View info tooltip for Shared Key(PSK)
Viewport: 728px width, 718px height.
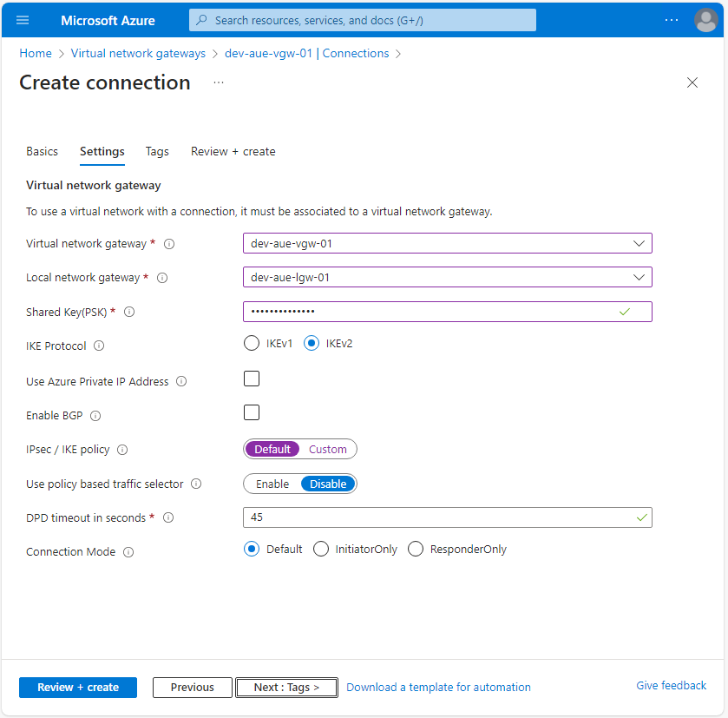[x=129, y=311]
